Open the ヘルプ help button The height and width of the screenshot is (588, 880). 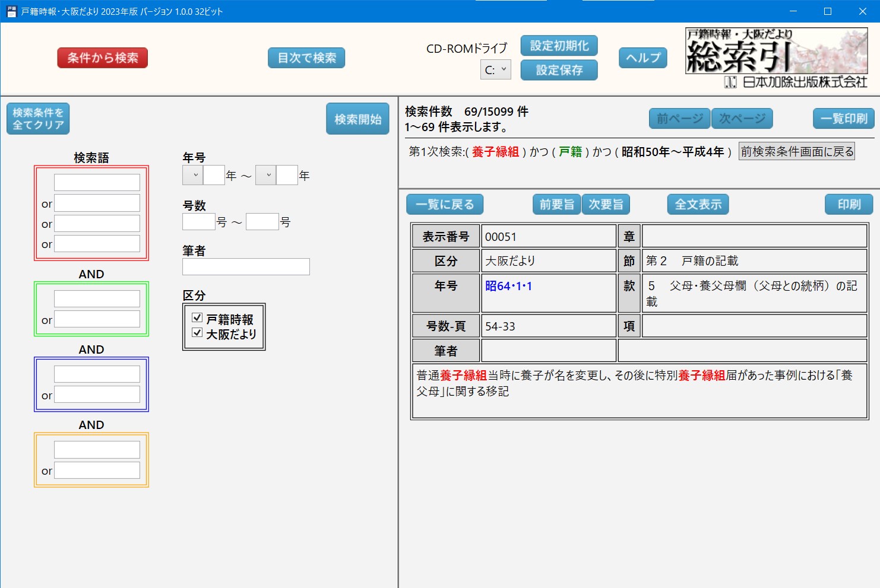pyautogui.click(x=643, y=58)
